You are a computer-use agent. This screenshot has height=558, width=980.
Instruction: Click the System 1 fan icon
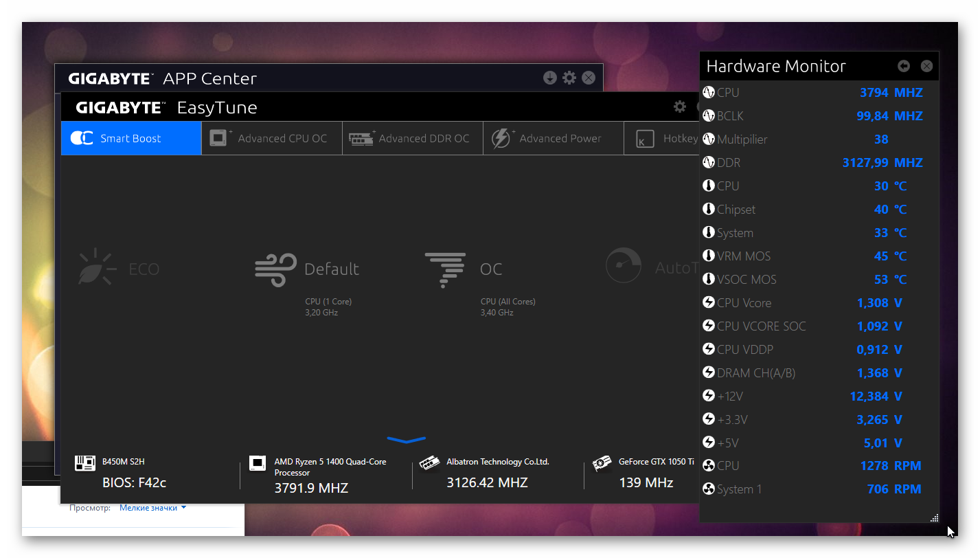pyautogui.click(x=709, y=489)
